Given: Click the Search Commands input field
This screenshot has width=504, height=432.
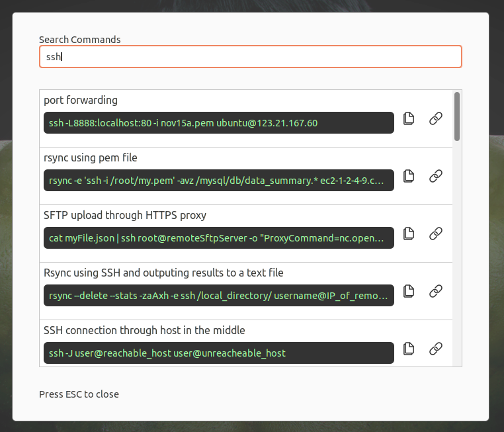Looking at the screenshot, I should pos(250,57).
